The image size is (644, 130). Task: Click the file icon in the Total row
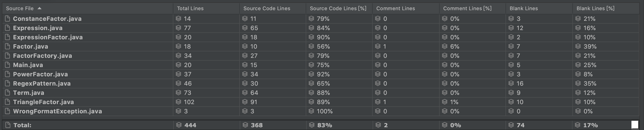tap(8, 125)
